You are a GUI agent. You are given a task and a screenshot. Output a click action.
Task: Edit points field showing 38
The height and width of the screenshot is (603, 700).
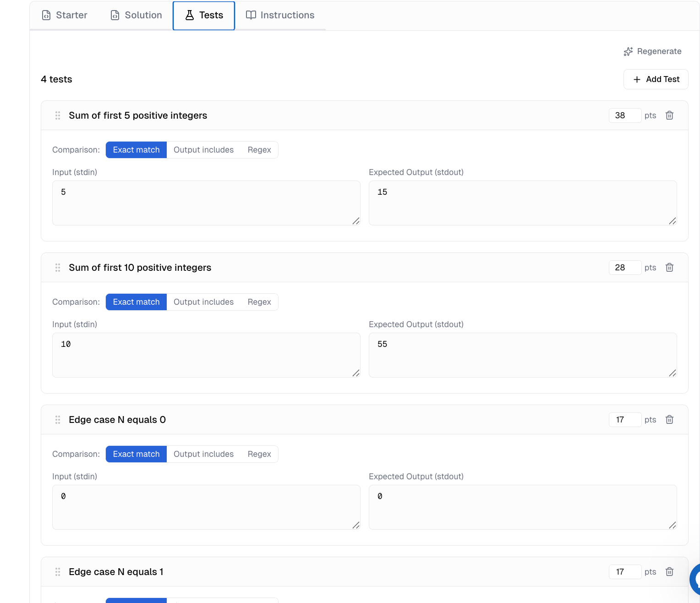click(x=625, y=115)
